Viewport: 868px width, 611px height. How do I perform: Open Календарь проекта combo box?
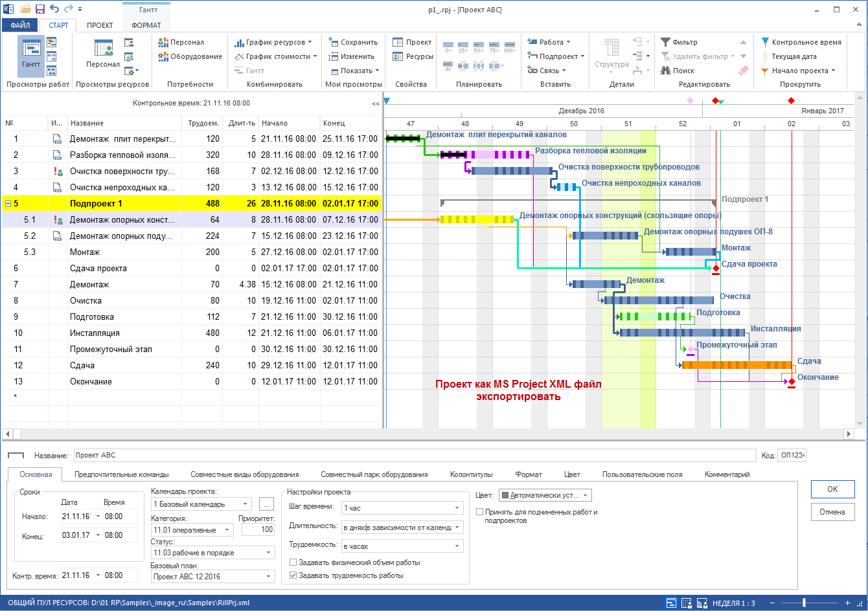tap(201, 504)
